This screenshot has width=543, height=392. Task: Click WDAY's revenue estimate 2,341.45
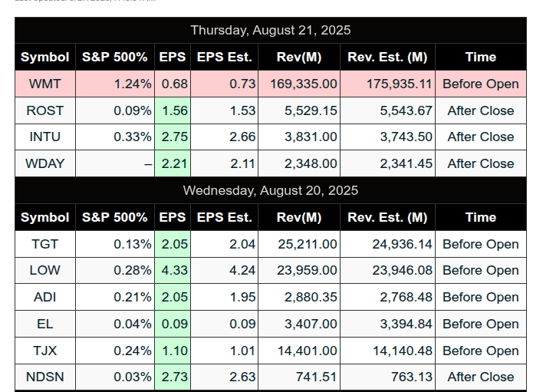click(x=387, y=163)
